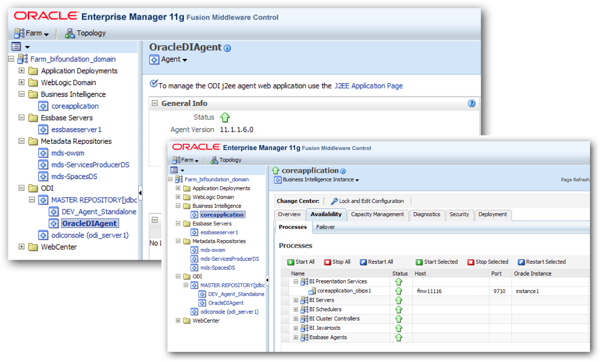Screen dimensions: 600x362
Task: Click info icon beside coreapplication title
Action: coord(343,171)
